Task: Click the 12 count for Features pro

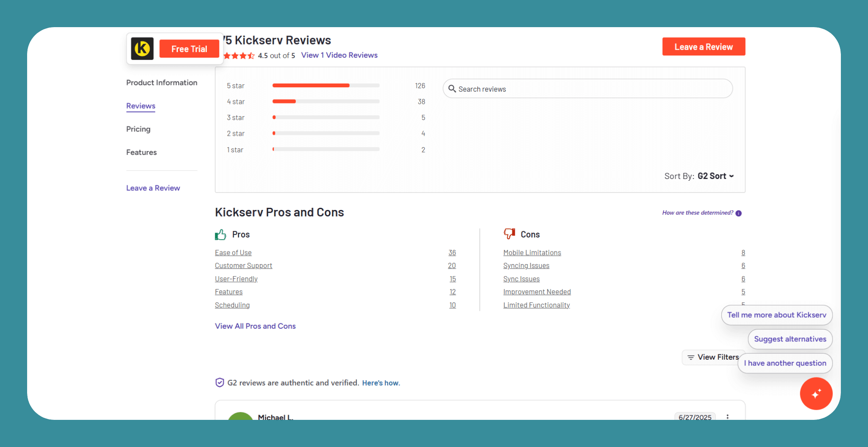Action: click(x=453, y=292)
